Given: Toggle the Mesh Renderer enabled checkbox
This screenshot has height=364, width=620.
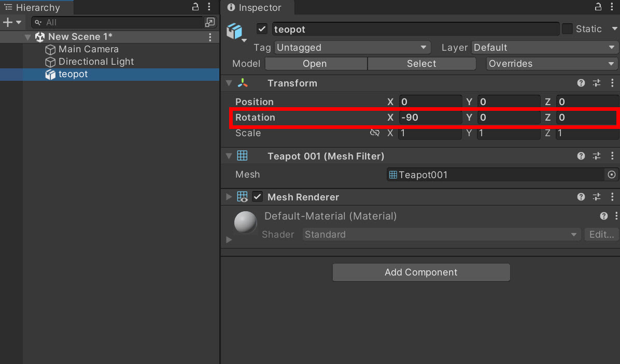Looking at the screenshot, I should coord(258,197).
